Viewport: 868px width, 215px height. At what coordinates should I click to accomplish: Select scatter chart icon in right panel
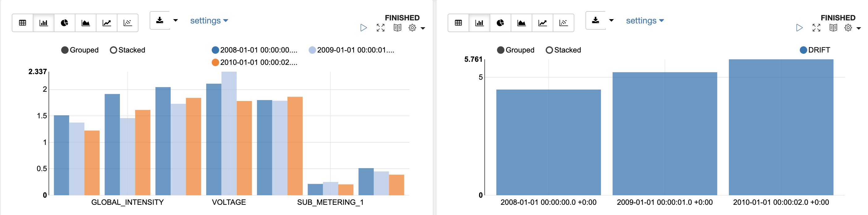563,23
